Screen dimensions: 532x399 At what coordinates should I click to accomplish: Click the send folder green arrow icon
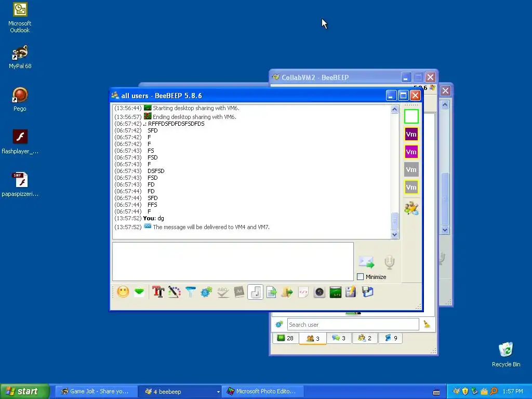287,292
